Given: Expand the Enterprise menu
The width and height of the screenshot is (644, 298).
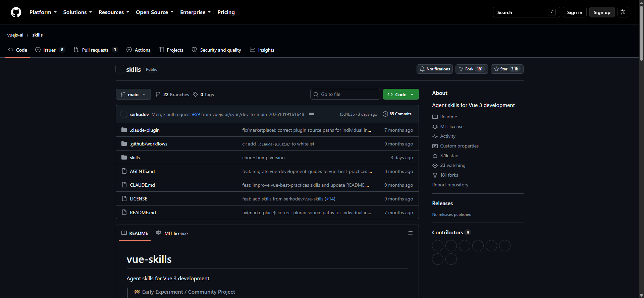Looking at the screenshot, I should pyautogui.click(x=195, y=12).
